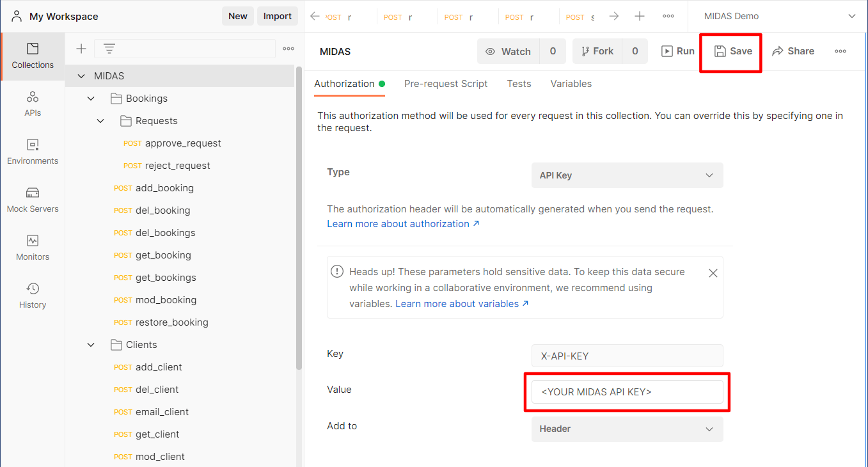Click the user icon beside My Workspace

(16, 16)
